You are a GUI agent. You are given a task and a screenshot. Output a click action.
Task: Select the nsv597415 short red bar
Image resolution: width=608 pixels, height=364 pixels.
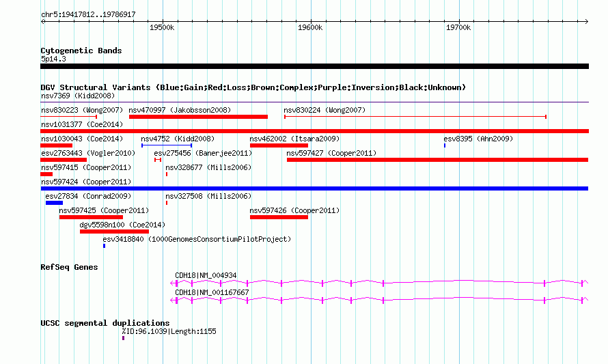coord(46,174)
